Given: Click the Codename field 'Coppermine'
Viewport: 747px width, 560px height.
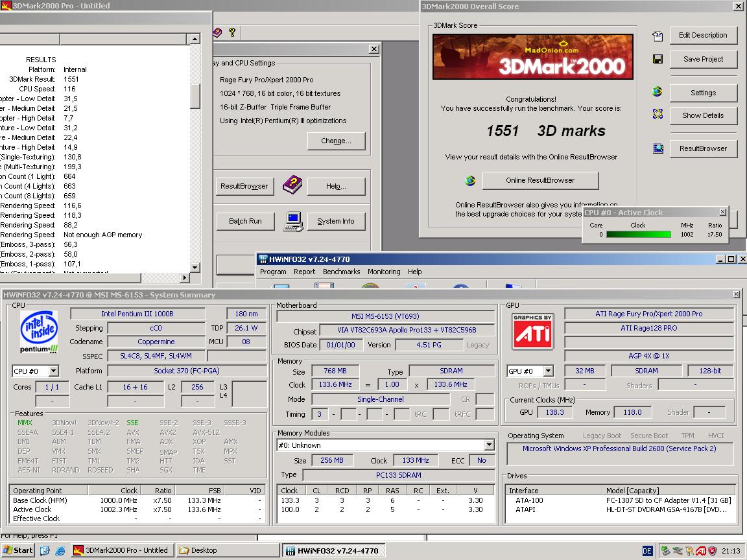Looking at the screenshot, I should click(156, 342).
